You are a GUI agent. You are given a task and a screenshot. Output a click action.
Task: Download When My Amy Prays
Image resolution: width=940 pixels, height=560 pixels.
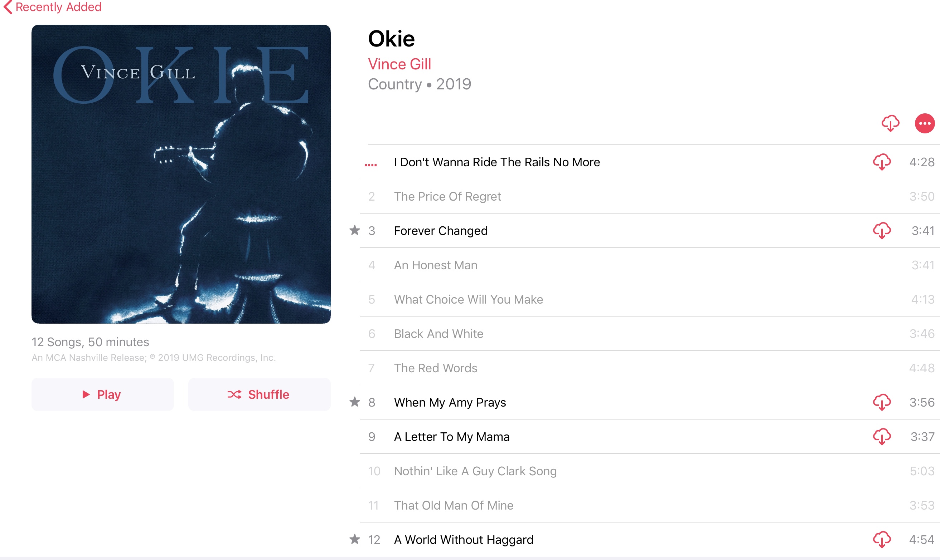882,402
